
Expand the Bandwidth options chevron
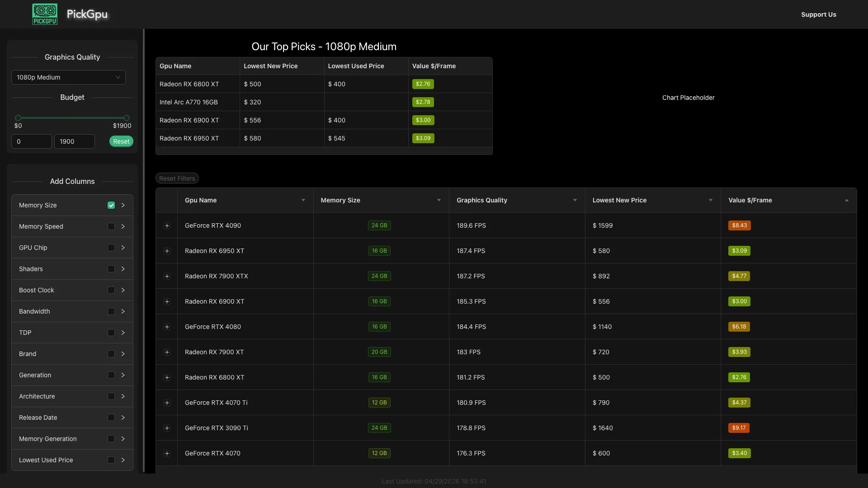click(123, 311)
